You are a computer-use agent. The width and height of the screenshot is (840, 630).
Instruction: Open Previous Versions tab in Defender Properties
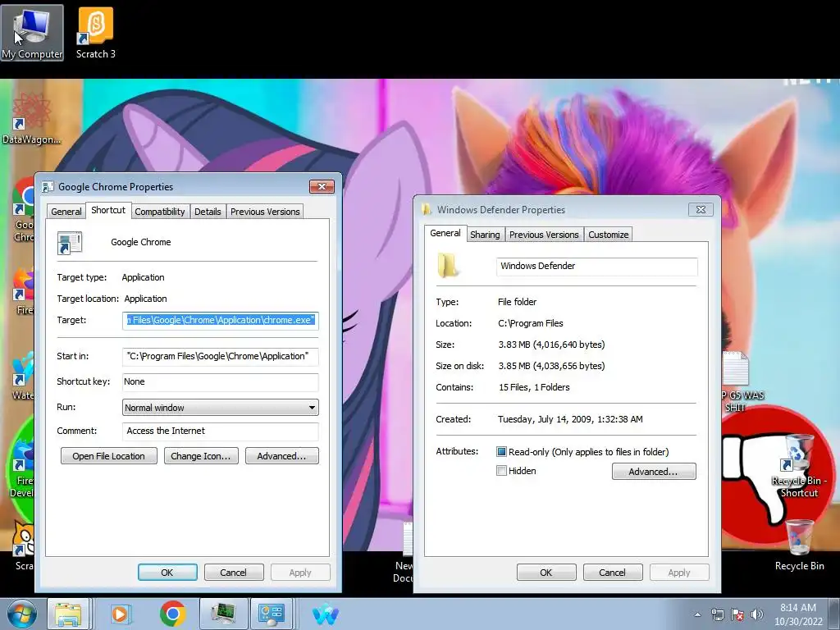point(544,235)
